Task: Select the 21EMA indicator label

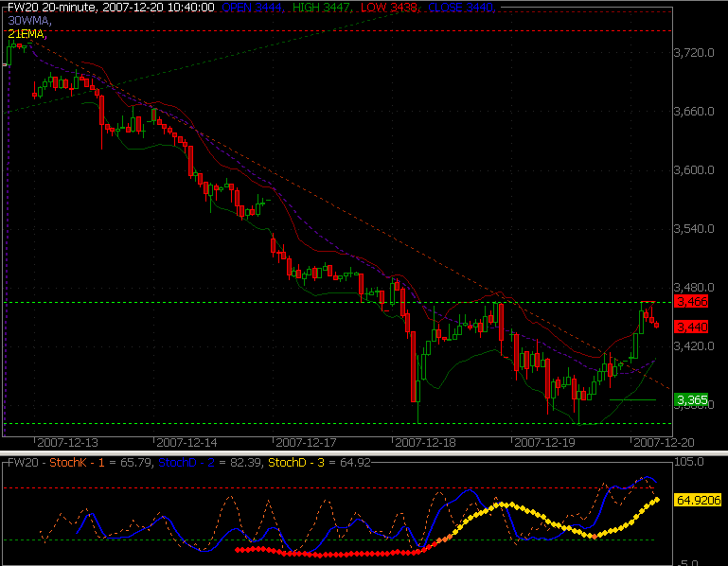Action: coord(26,33)
